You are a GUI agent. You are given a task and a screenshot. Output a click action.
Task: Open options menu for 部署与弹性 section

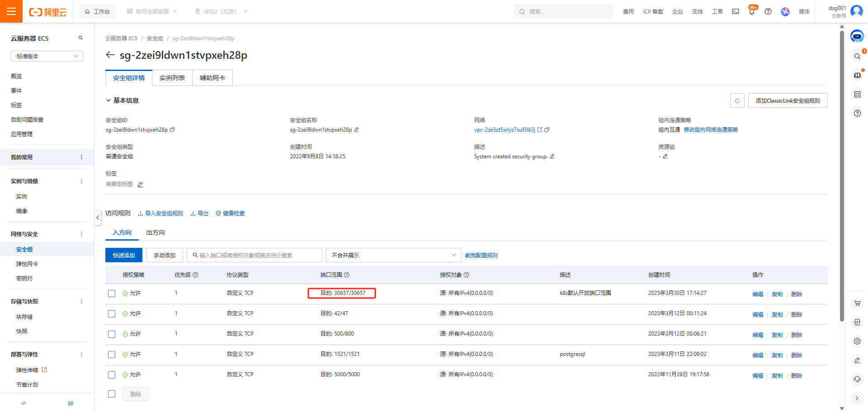[81, 354]
